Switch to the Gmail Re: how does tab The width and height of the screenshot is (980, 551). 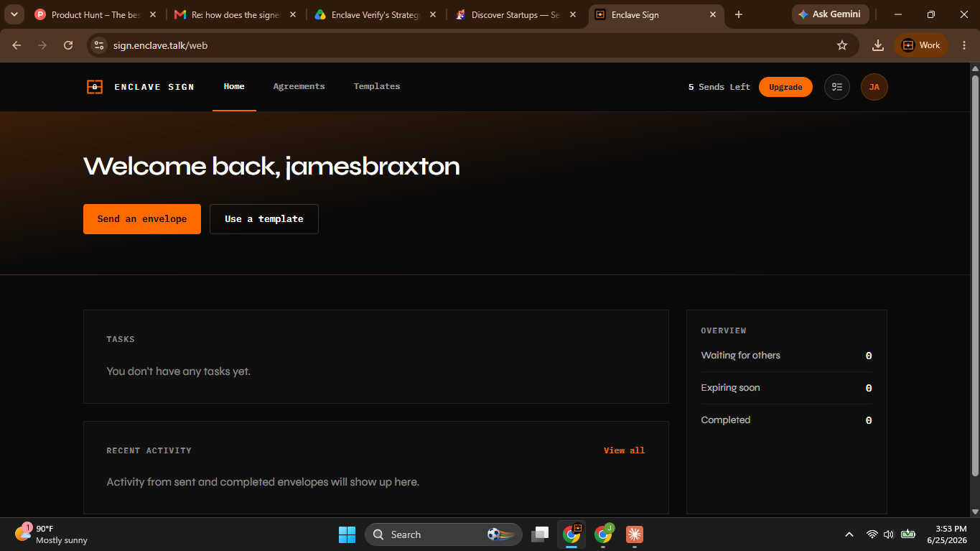[235, 14]
